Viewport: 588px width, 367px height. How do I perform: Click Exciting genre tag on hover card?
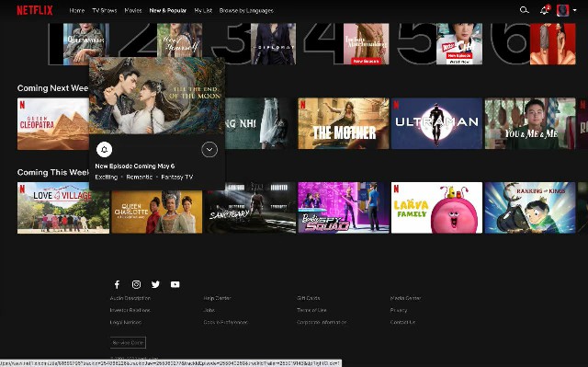[107, 177]
